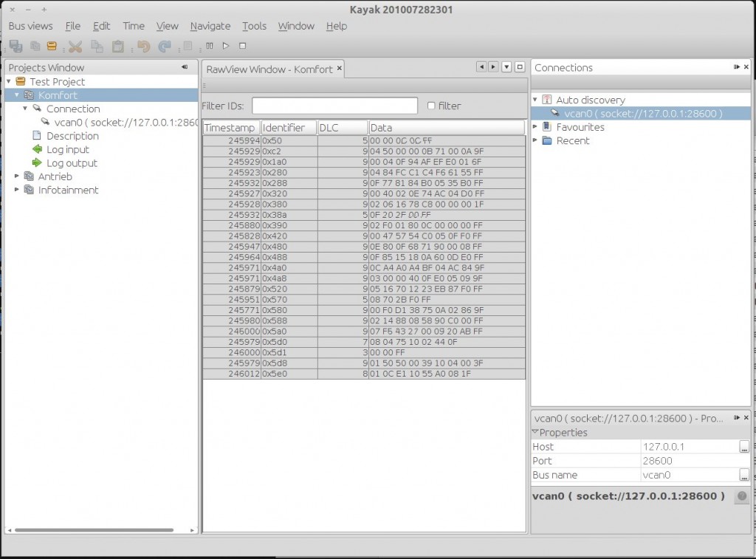Collapse the Properties section

click(535, 433)
